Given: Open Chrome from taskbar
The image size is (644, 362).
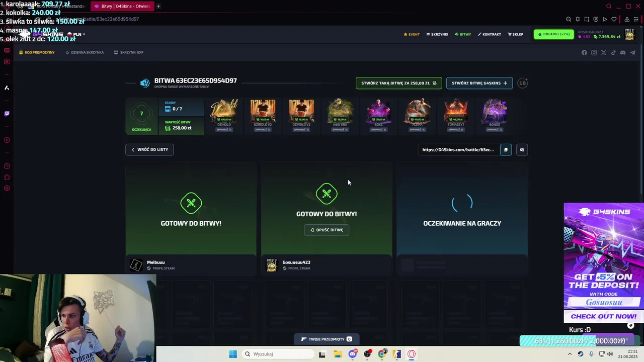Looking at the screenshot, I should [382, 354].
